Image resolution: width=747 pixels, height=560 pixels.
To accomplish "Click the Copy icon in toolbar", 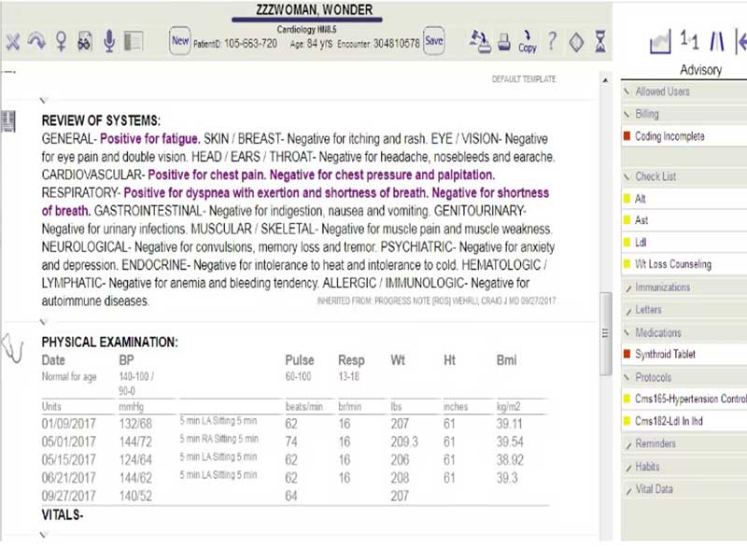I will click(528, 42).
